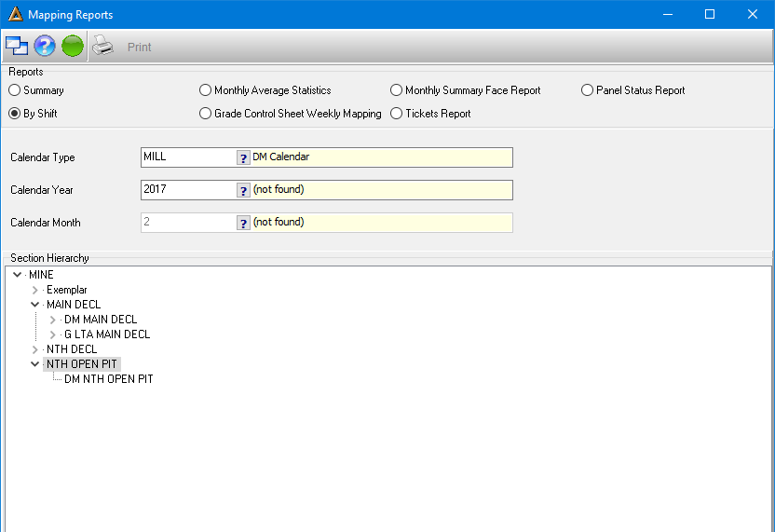Open lookup for Calendar Year field
The height and width of the screenshot is (532, 775).
[243, 190]
